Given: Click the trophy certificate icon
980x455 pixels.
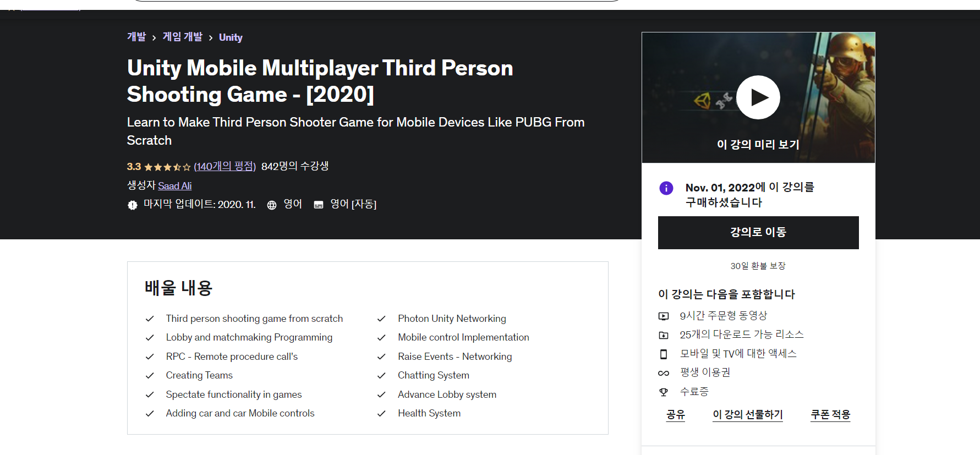Looking at the screenshot, I should [664, 392].
